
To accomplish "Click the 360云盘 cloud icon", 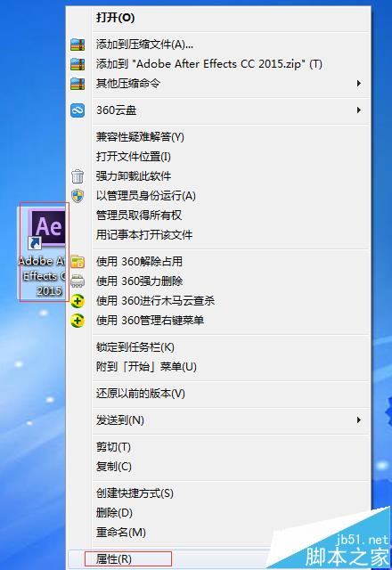I will point(78,110).
